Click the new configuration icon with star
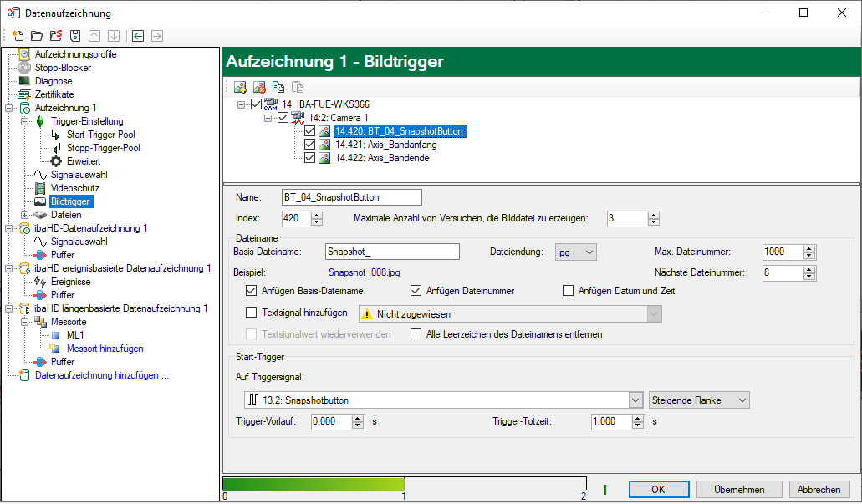 click(18, 36)
